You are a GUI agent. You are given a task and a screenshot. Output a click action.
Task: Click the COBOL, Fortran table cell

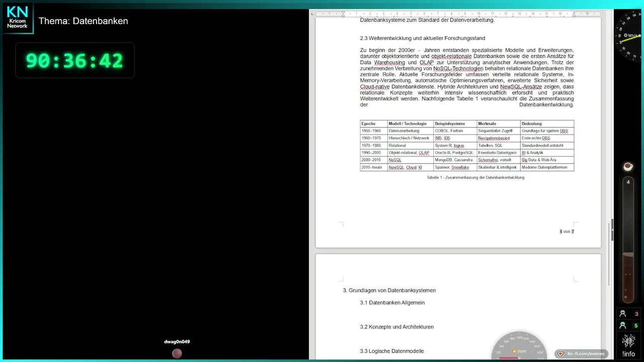pos(455,131)
